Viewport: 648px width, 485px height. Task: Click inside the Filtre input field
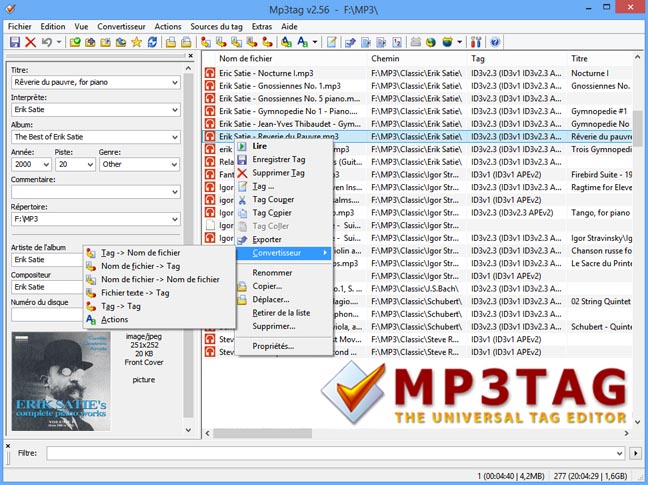pyautogui.click(x=335, y=453)
